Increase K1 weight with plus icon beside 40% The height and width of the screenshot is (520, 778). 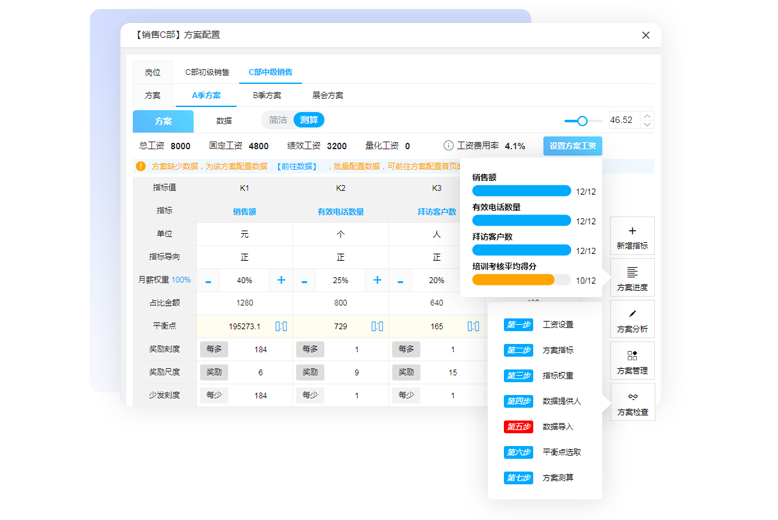281,280
